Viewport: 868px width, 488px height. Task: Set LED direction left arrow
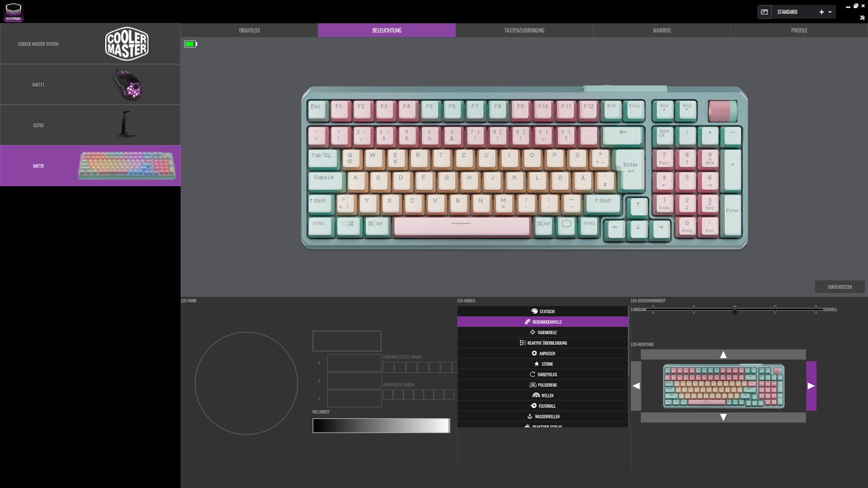[x=636, y=386]
